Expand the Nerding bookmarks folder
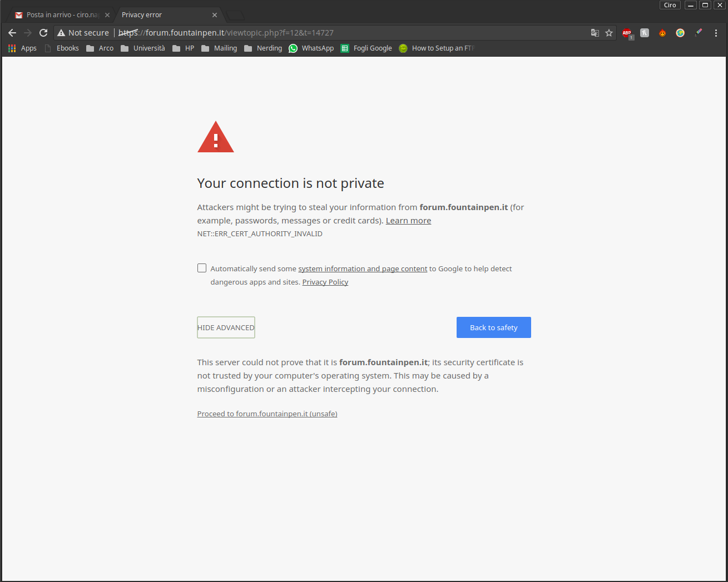 [x=263, y=48]
